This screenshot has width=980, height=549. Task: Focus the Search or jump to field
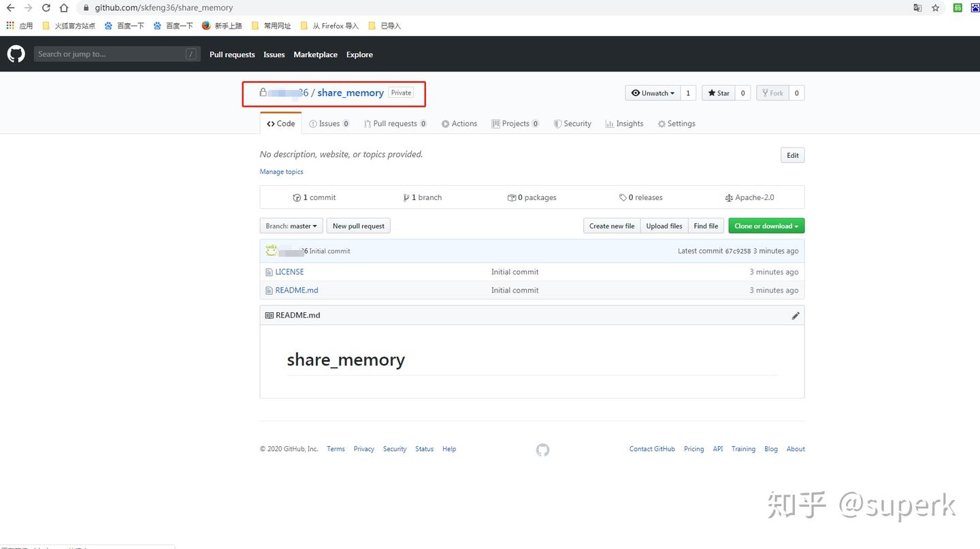(x=109, y=54)
